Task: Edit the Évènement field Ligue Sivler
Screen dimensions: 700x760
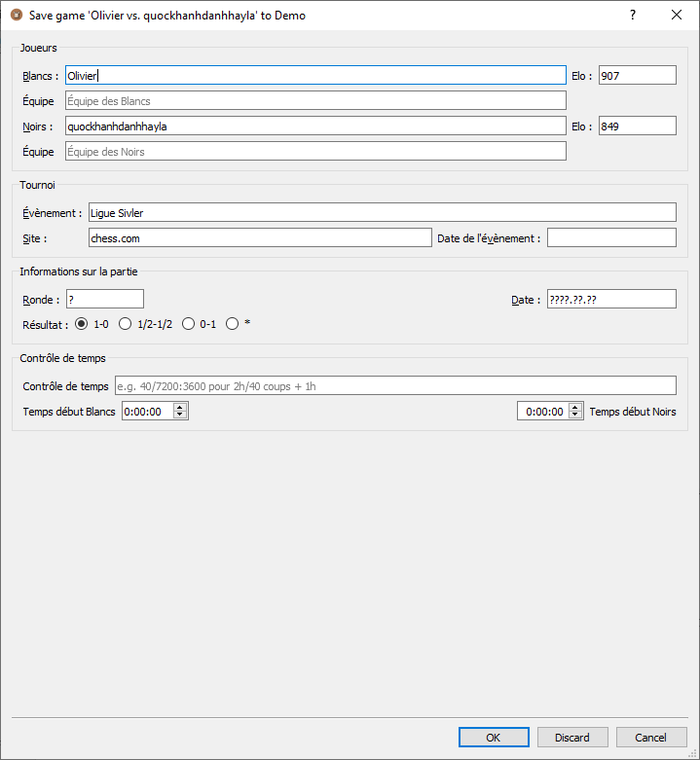Action: (381, 212)
